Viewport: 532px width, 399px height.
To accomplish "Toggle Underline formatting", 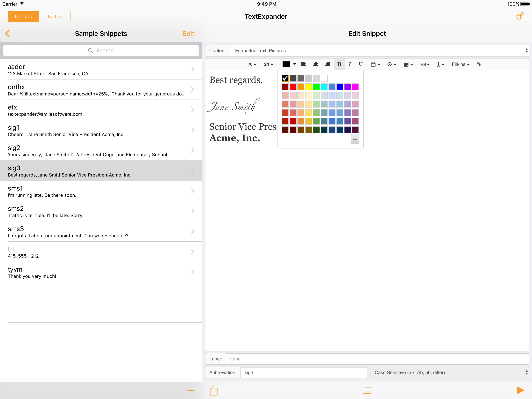I will tap(360, 64).
